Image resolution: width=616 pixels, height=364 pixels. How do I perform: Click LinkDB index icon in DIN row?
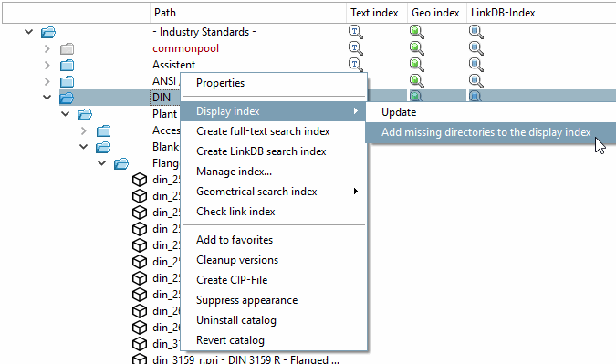[x=475, y=96]
